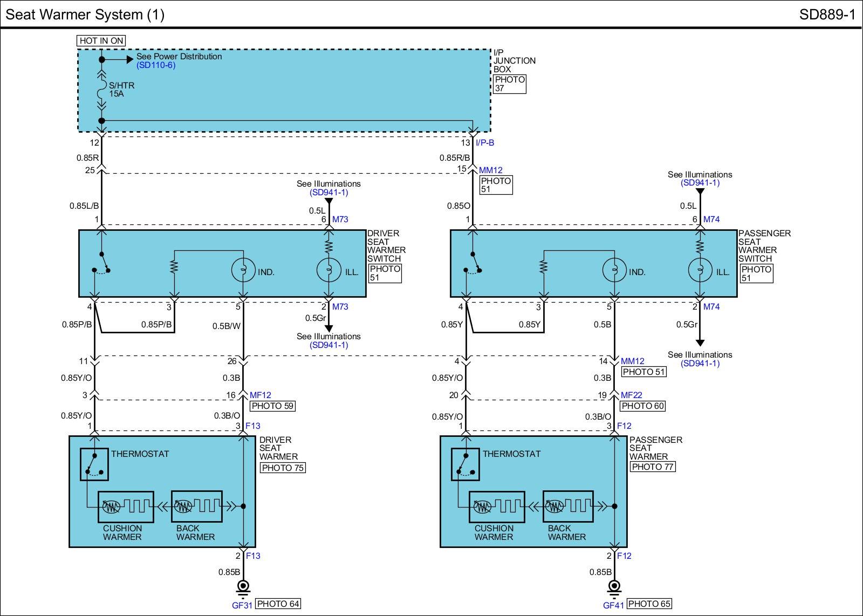Select driver seat warmer switch IND. lamp
This screenshot has height=616, width=863.
coord(243,270)
